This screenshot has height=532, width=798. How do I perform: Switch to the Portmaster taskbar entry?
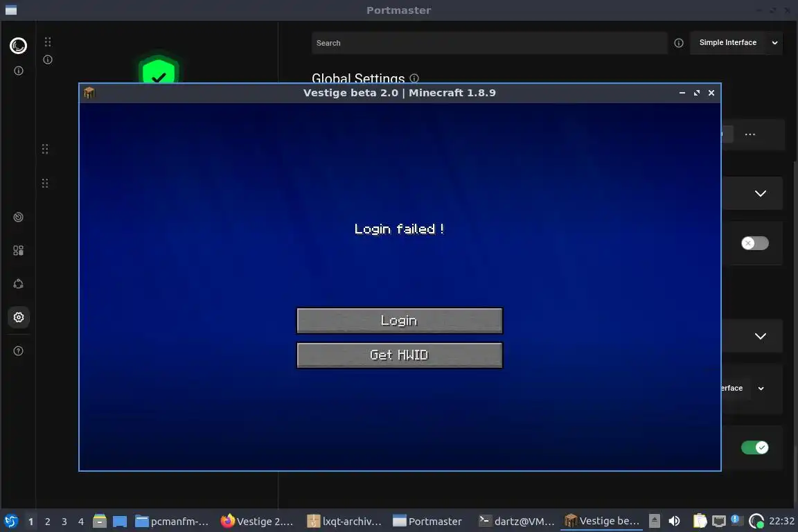point(429,522)
